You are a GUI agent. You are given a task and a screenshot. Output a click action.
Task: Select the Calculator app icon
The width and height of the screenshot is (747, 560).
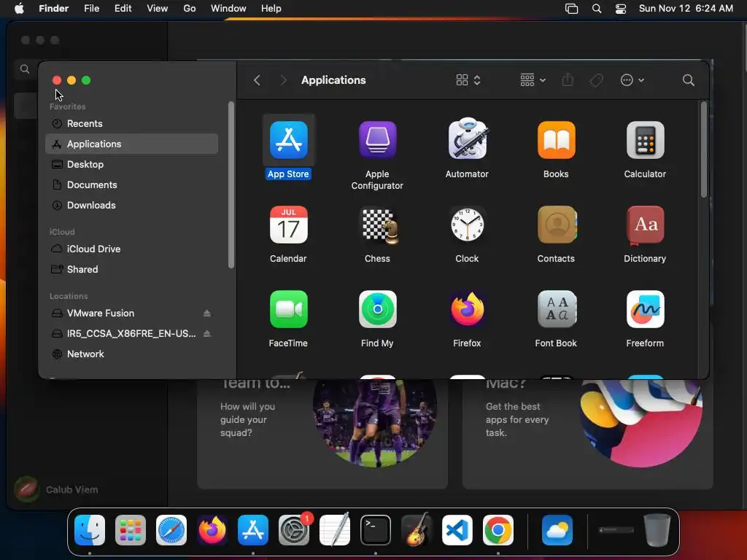pyautogui.click(x=645, y=140)
